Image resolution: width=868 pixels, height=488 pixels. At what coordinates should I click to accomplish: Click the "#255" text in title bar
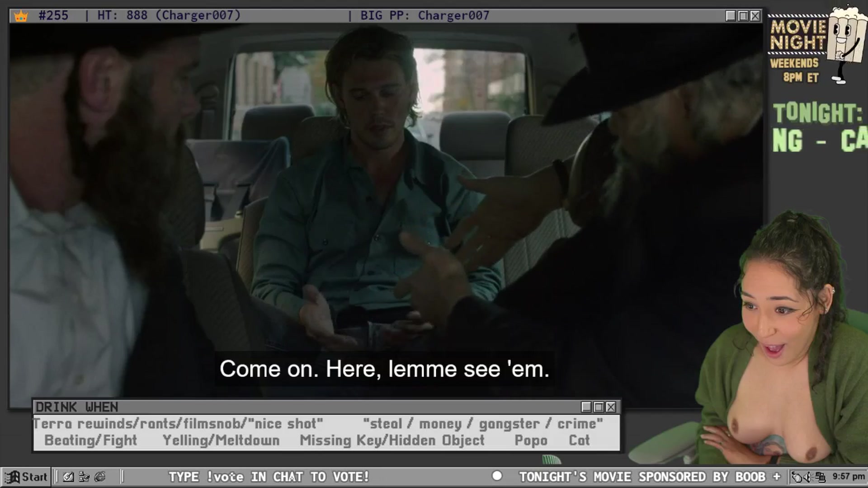click(x=53, y=15)
